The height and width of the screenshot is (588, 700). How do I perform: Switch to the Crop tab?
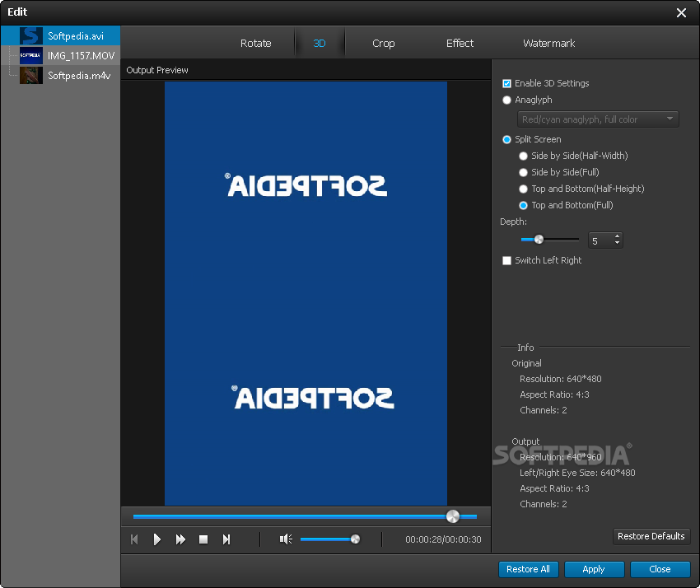coord(384,44)
